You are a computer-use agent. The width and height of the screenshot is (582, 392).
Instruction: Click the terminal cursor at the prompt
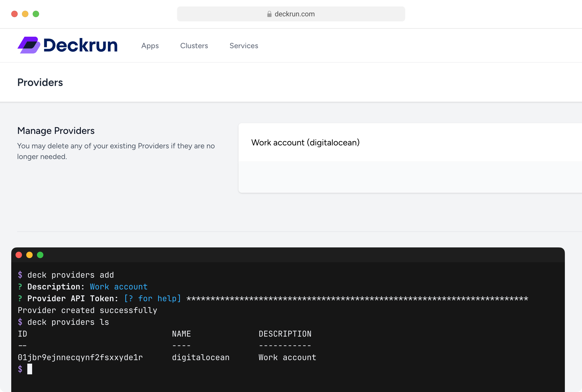click(x=30, y=369)
